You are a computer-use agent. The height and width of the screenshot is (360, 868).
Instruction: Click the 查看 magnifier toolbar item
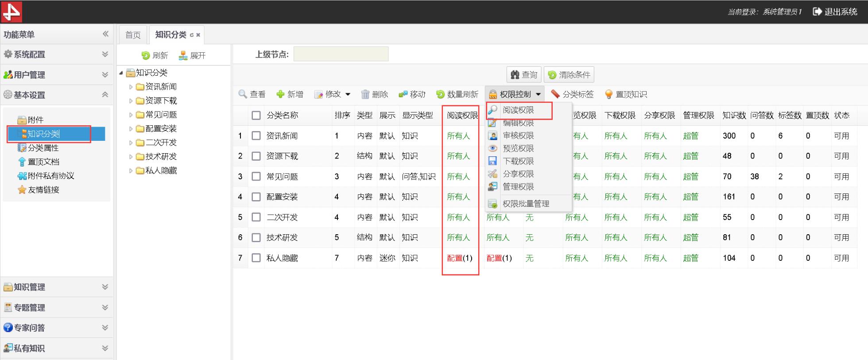252,94
